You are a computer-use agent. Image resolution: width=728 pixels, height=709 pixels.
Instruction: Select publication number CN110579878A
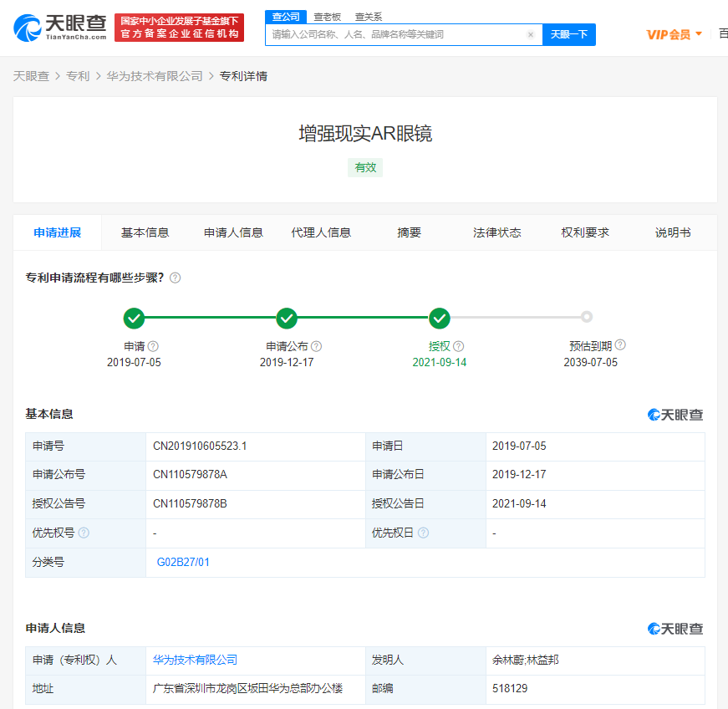tap(190, 475)
